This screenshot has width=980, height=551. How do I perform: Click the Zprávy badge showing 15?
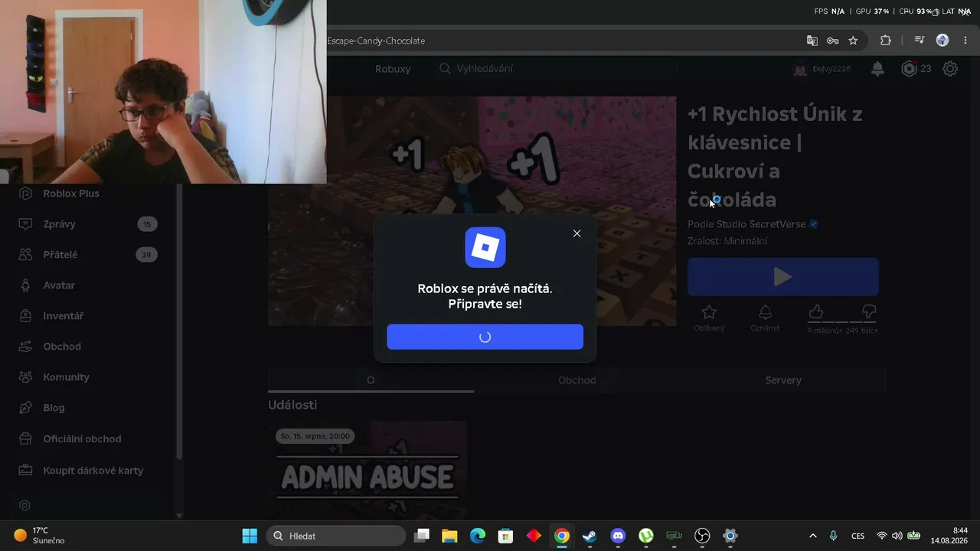(147, 224)
